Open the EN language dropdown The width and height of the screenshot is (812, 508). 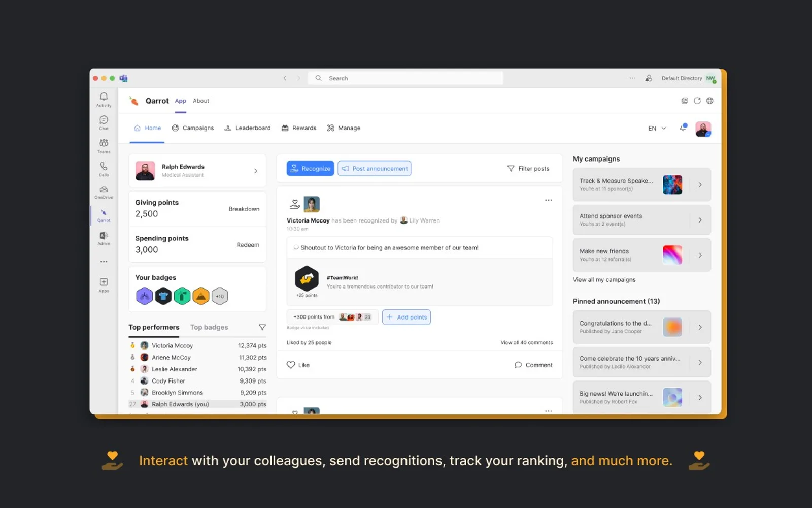click(657, 128)
